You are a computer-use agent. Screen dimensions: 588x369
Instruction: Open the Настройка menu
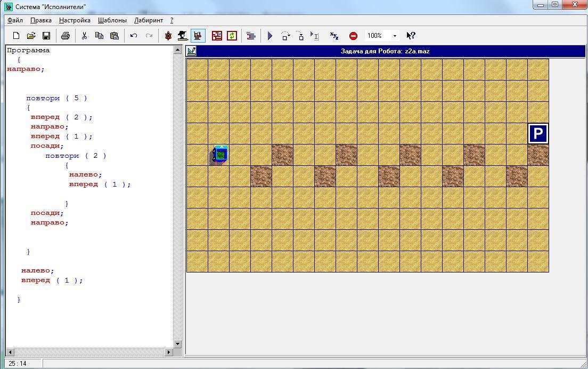coord(75,20)
